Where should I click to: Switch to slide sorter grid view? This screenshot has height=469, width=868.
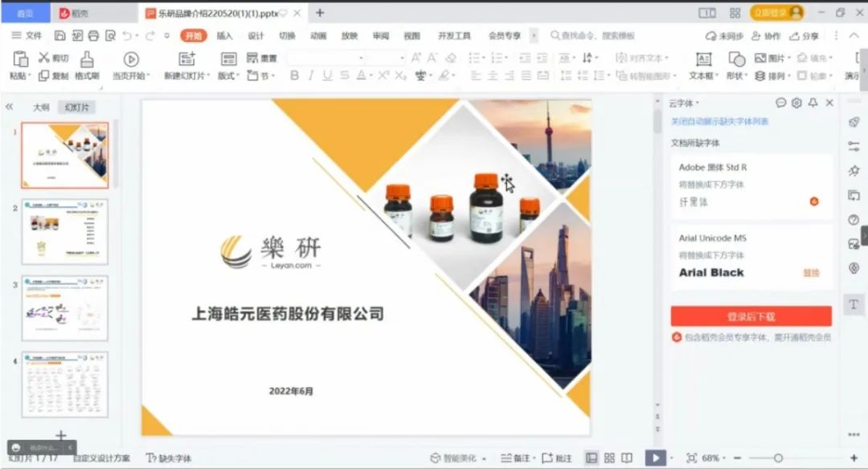coord(609,458)
